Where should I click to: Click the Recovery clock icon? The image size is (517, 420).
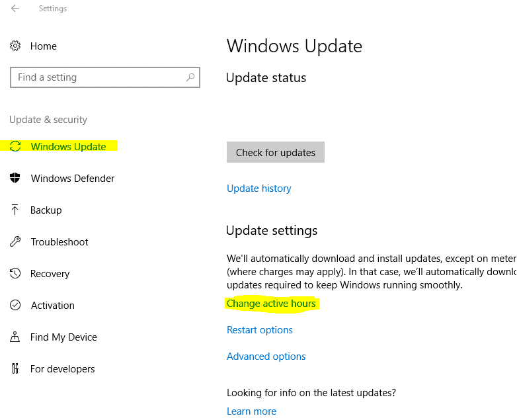pos(15,273)
